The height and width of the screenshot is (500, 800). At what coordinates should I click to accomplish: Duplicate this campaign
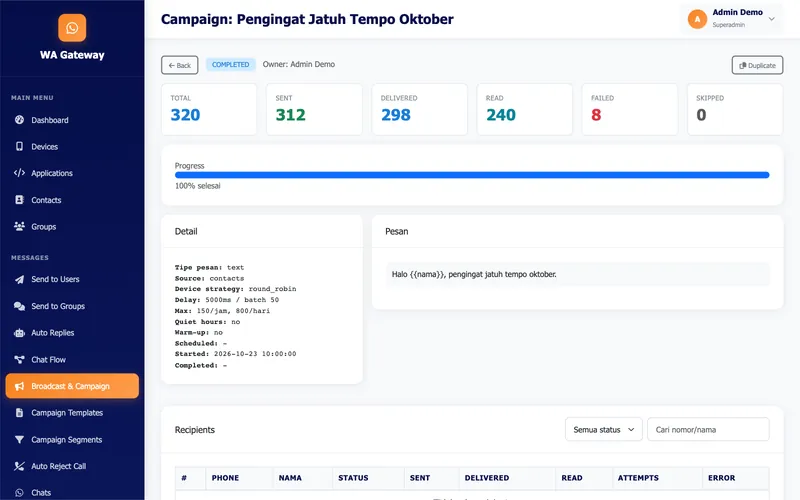[757, 65]
